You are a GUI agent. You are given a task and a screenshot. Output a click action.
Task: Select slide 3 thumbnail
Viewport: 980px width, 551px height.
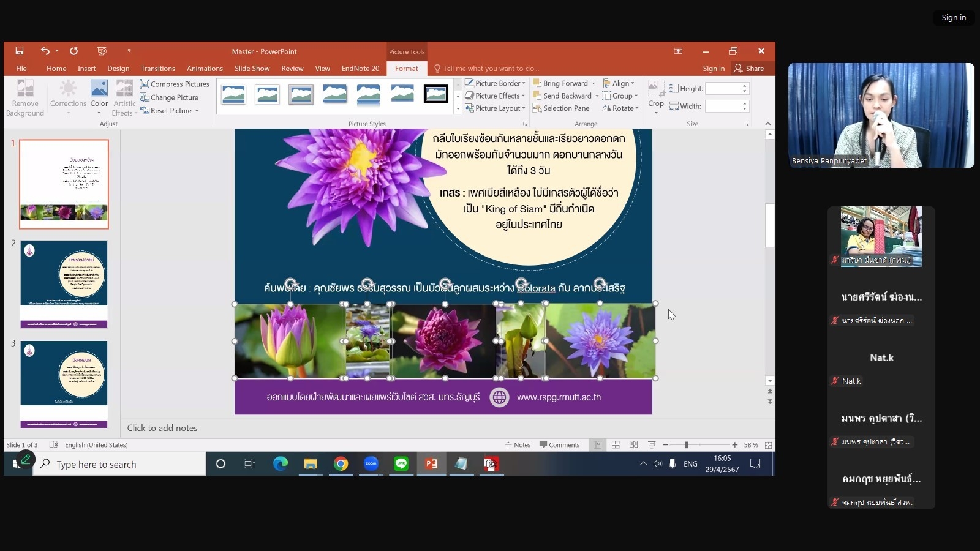coord(64,384)
